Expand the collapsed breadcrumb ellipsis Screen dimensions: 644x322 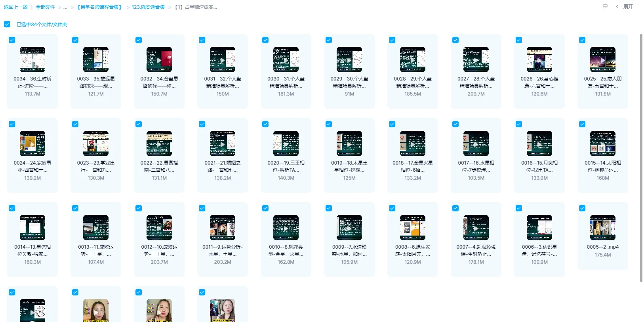pyautogui.click(x=65, y=7)
